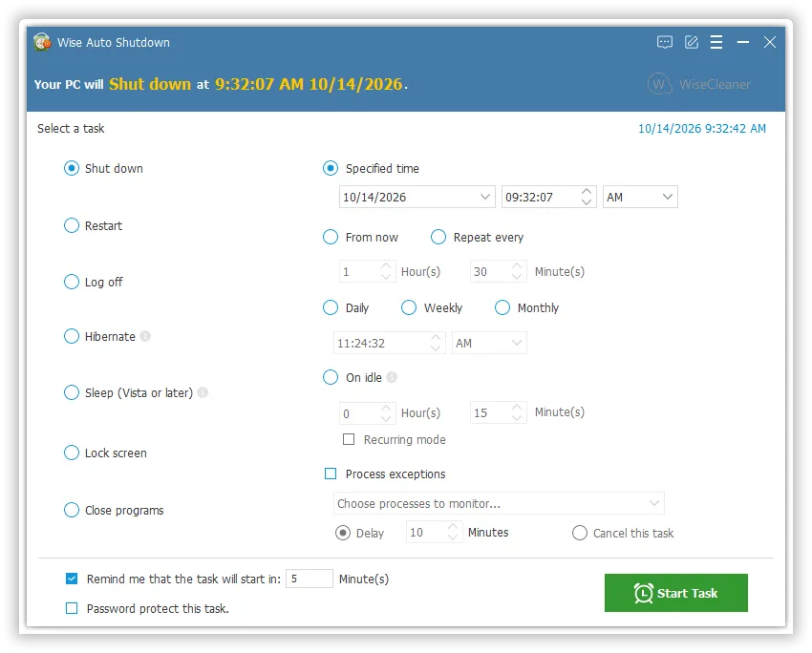Click the Wise Auto Shutdown app logo

(42, 42)
